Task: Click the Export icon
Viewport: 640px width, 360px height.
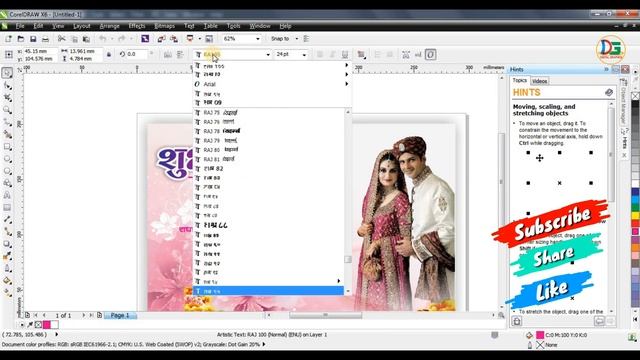Action: 174,39
